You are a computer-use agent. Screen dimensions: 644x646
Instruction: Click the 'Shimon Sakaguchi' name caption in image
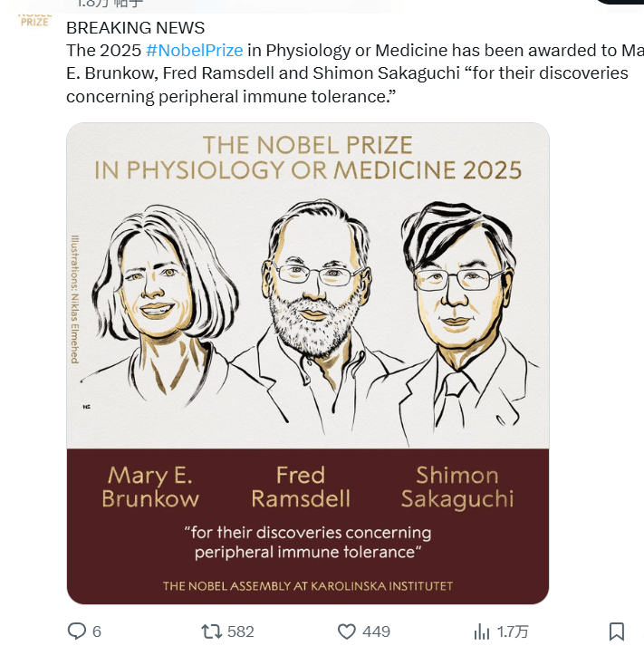tap(457, 487)
